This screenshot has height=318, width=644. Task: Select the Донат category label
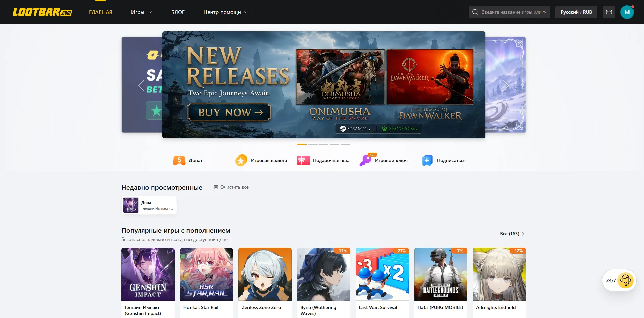click(196, 160)
